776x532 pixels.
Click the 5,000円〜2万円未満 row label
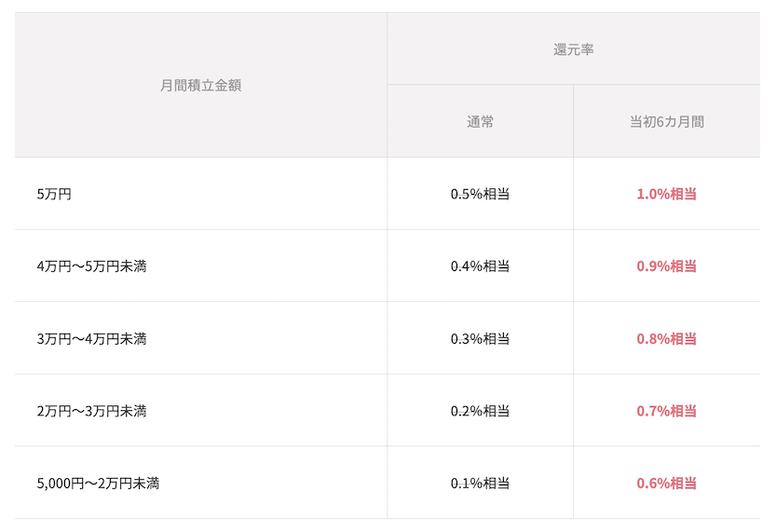98,484
